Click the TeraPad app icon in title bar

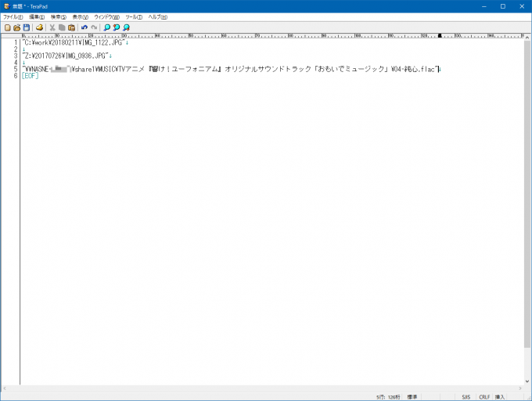(6, 6)
